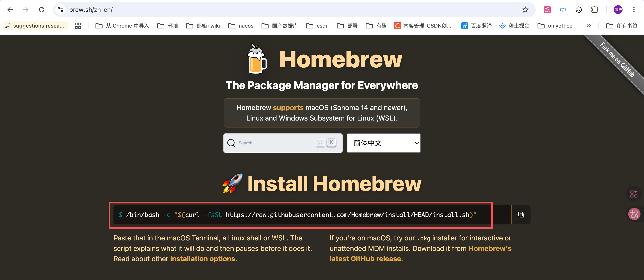This screenshot has height=280, width=644.
Task: Open the Chrome three-dot menu
Action: (634, 10)
